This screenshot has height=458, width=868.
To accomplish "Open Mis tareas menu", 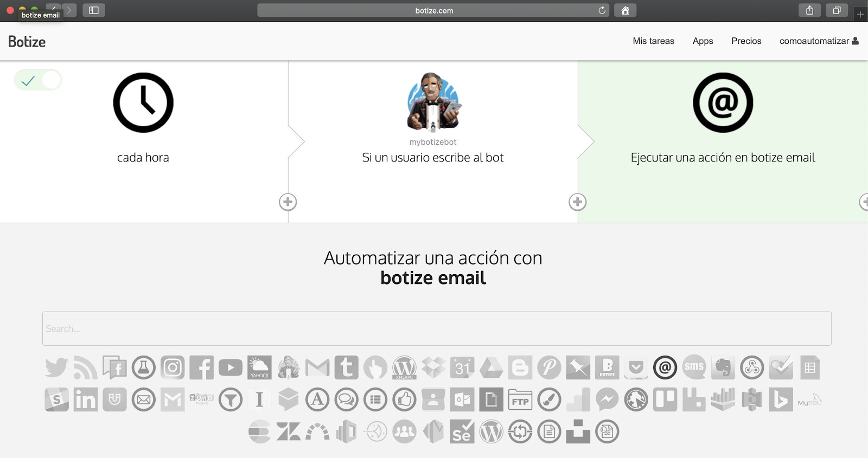I will point(653,41).
